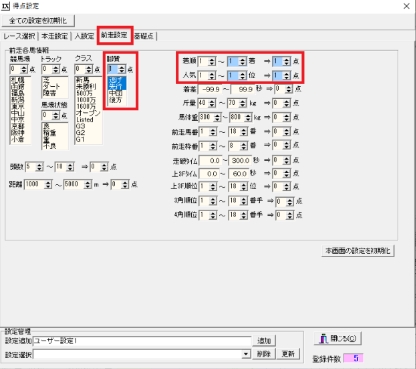Click the 3角順位 points spinner

285,201
